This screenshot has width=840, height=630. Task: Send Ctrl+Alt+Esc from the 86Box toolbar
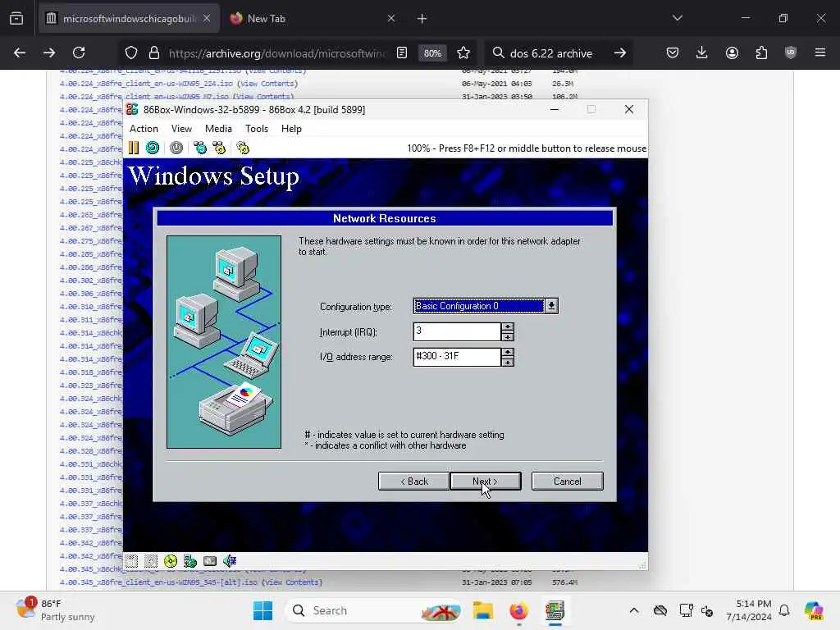(x=220, y=148)
